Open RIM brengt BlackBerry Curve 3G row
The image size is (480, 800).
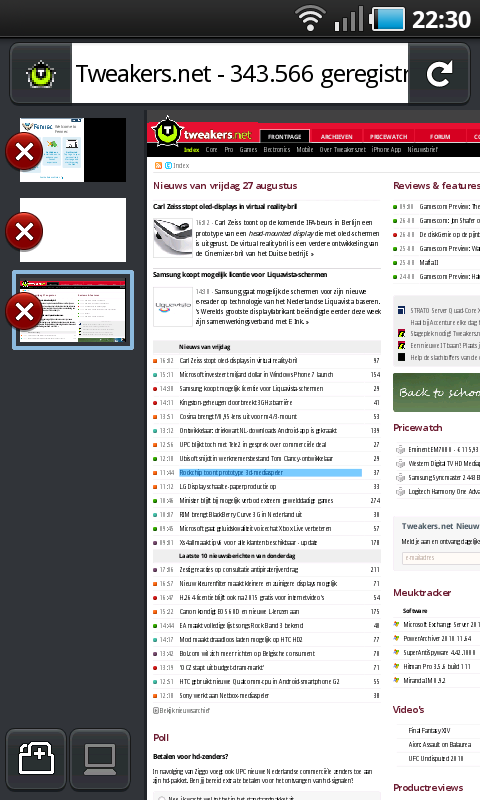tap(240, 514)
